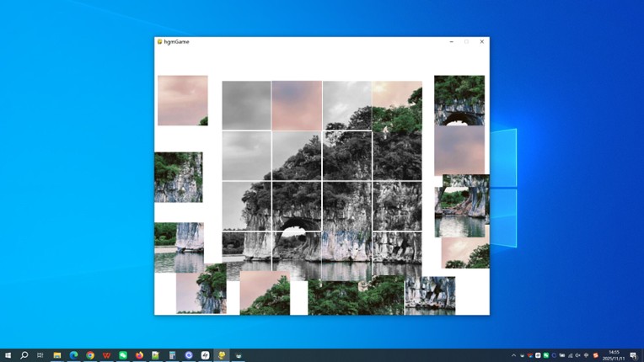Click the Python app taskbar icon
This screenshot has width=644, height=362.
click(x=221, y=355)
